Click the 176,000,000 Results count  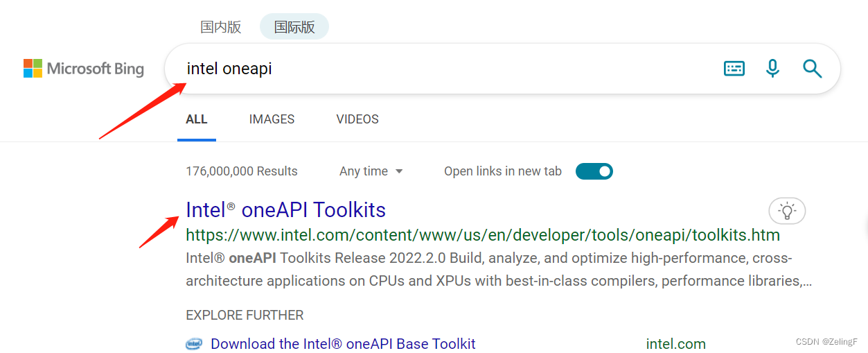click(242, 171)
